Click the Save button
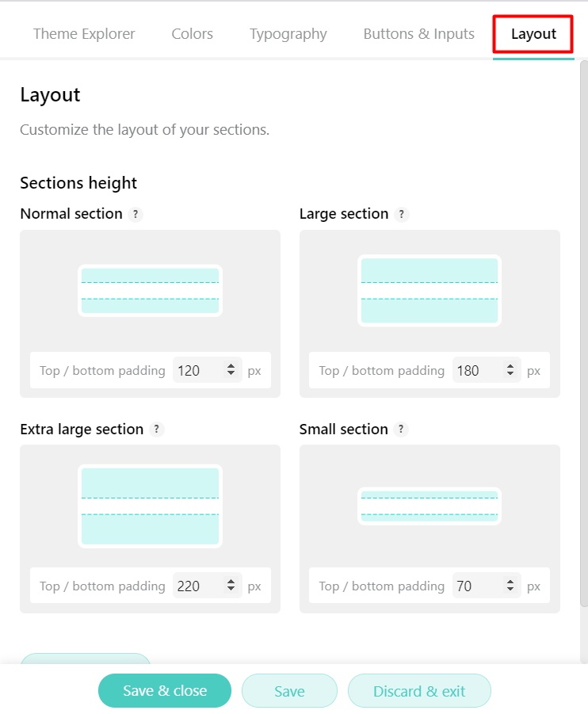The height and width of the screenshot is (714, 588). point(289,691)
